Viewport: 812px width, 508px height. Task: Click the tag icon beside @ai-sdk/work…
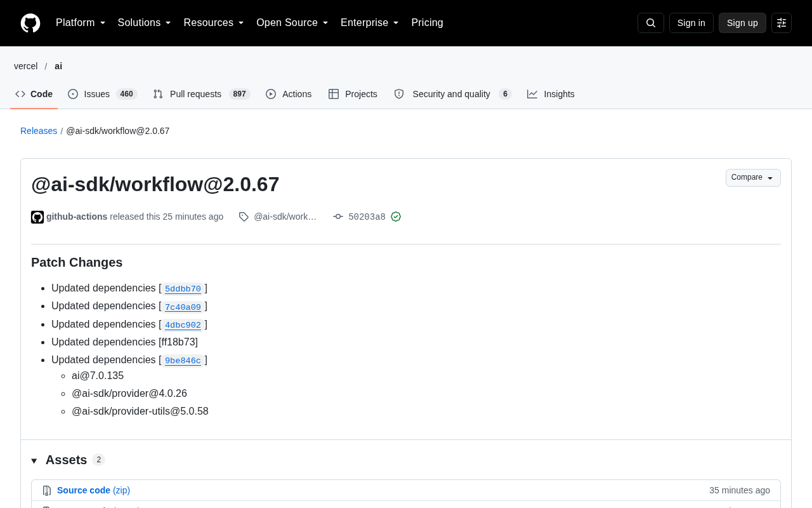pyautogui.click(x=244, y=217)
